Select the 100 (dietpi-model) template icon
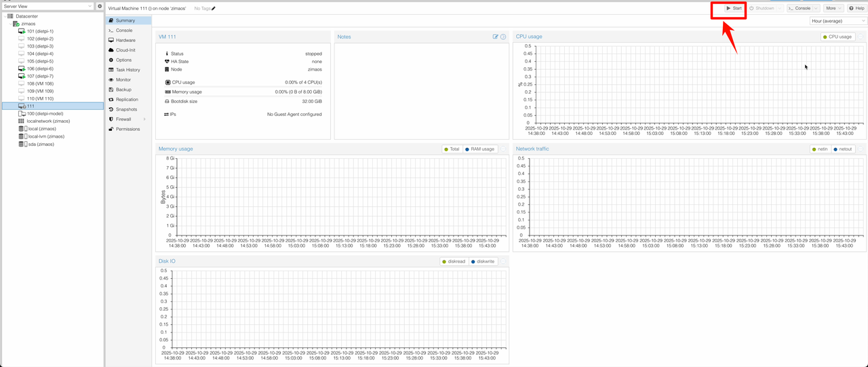This screenshot has width=868, height=367. 22,113
